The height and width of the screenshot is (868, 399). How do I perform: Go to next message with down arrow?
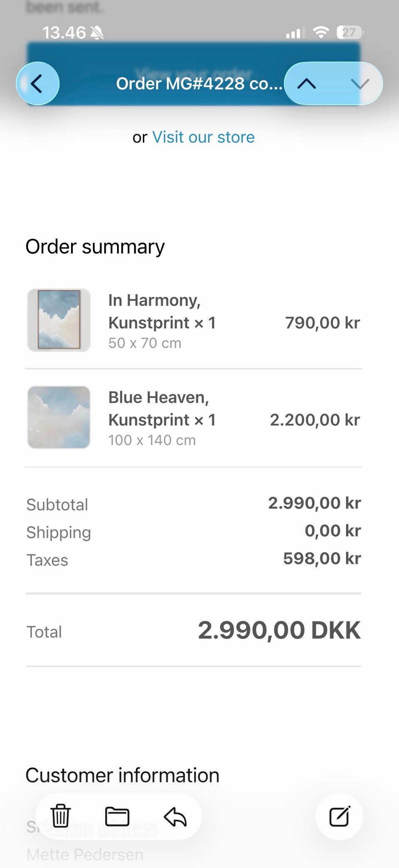pyautogui.click(x=360, y=84)
